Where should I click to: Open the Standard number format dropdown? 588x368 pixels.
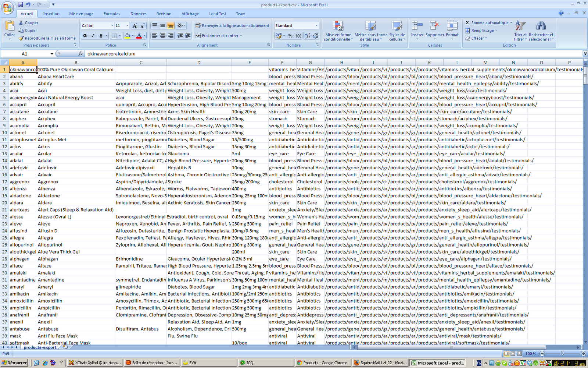click(316, 25)
